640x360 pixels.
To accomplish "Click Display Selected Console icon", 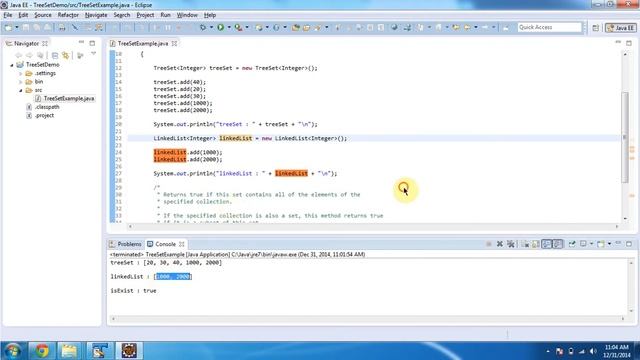I will [x=583, y=244].
